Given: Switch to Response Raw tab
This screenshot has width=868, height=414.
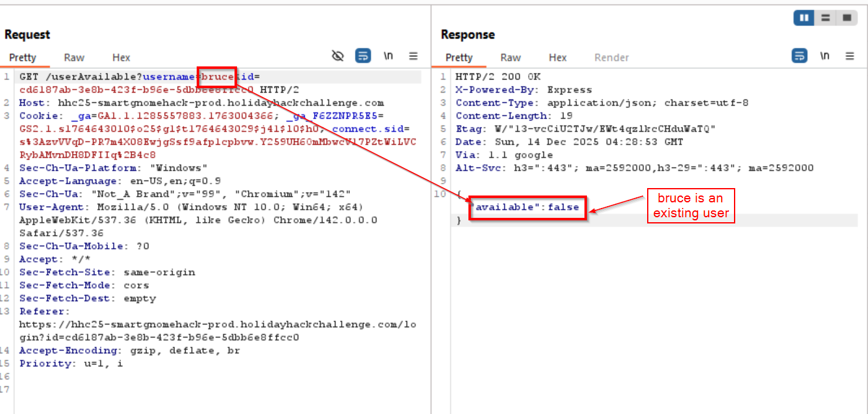Looking at the screenshot, I should (x=511, y=58).
